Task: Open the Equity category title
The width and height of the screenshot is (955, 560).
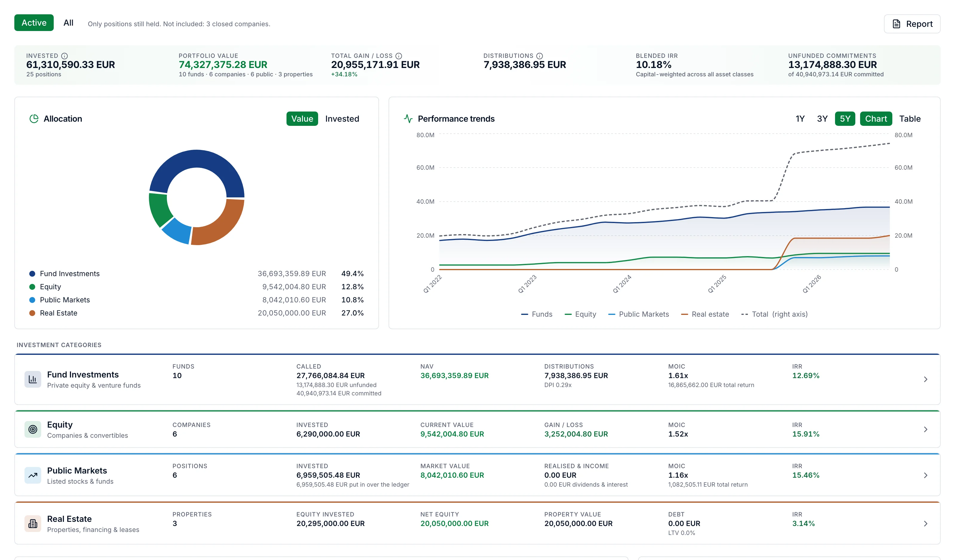Action: [x=60, y=425]
